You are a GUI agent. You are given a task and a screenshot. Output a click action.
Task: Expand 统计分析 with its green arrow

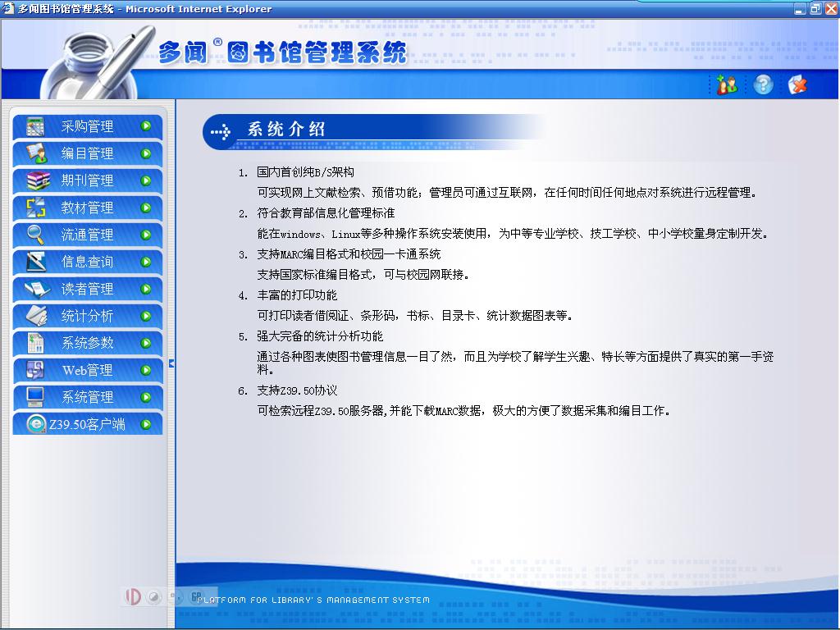(x=146, y=316)
